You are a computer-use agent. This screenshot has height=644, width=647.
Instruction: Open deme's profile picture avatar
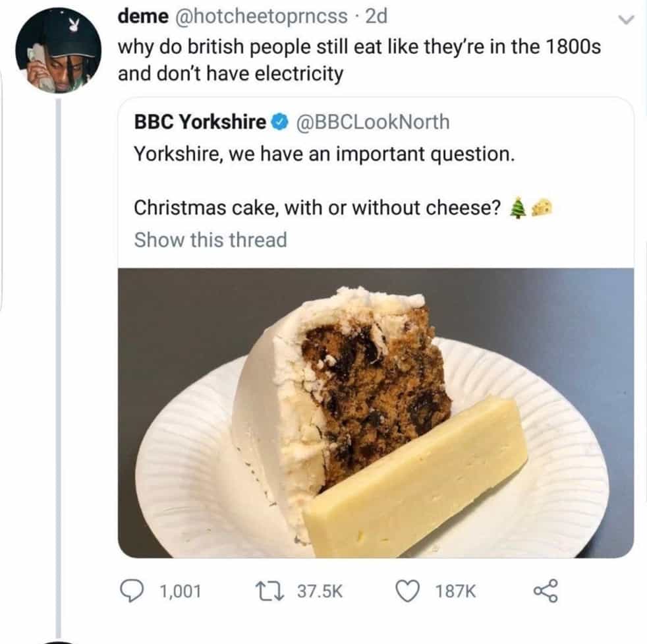pyautogui.click(x=59, y=51)
